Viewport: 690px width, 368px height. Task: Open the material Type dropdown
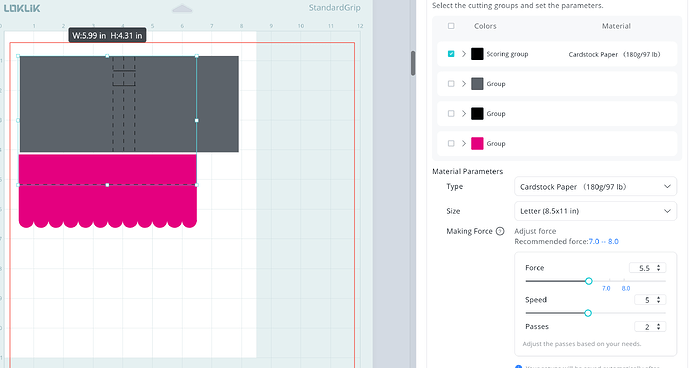coord(595,187)
